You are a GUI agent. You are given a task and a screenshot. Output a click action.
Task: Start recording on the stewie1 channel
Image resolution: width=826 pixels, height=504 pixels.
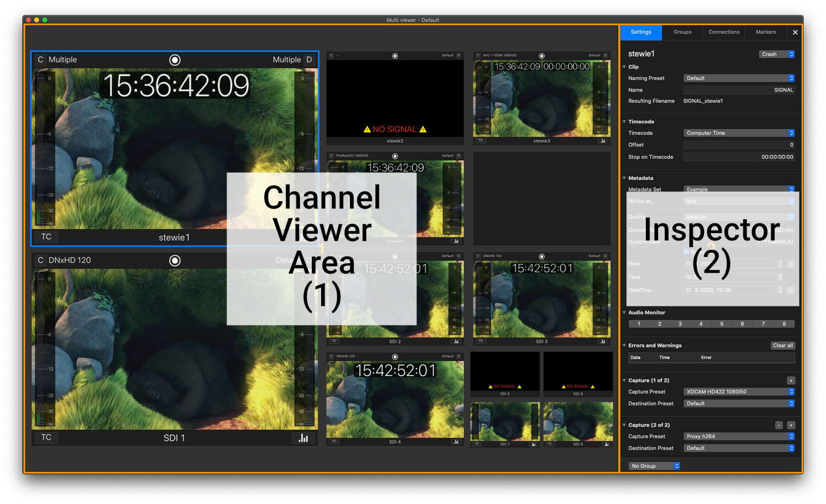tap(175, 60)
